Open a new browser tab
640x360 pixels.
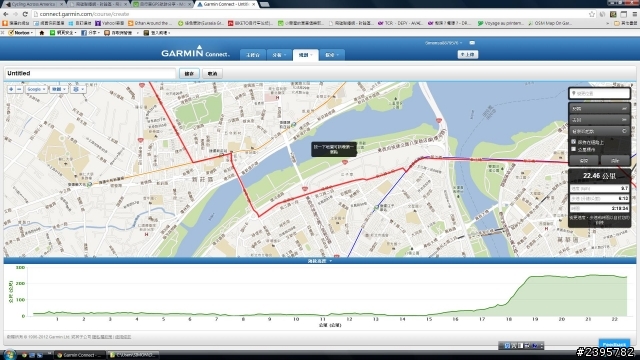264,4
